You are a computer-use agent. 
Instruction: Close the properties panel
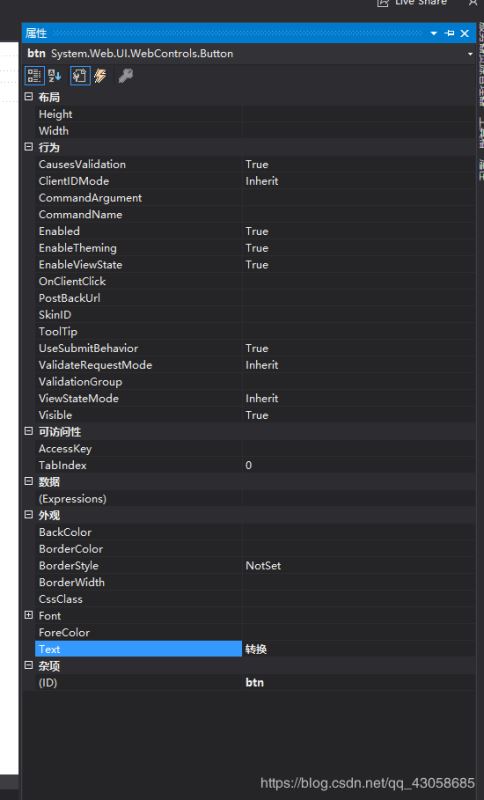pyautogui.click(x=465, y=33)
